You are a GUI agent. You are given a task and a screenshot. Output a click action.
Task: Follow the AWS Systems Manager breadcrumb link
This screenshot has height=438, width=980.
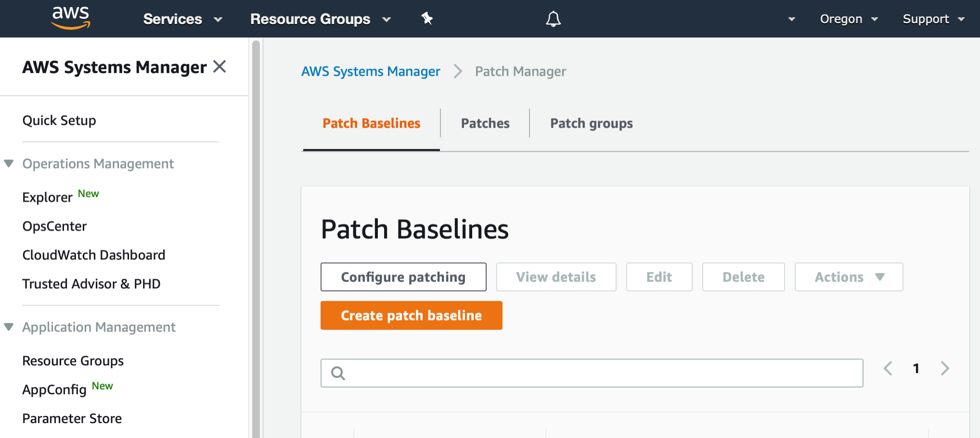(371, 71)
